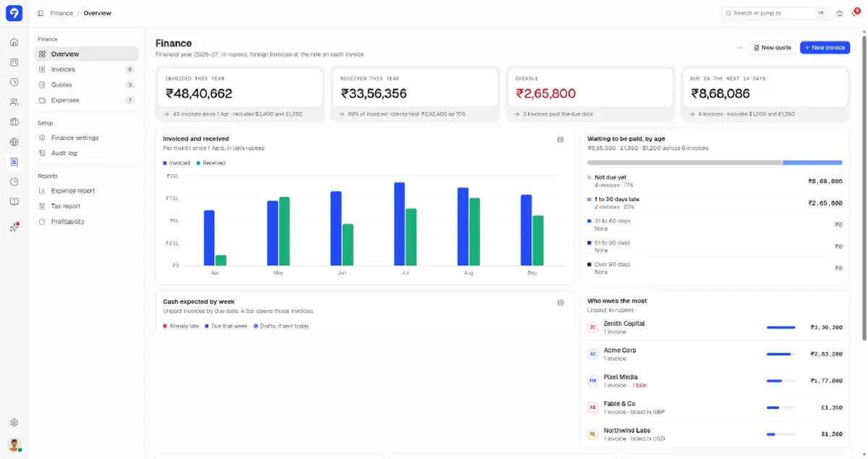Toggle the Drafts, if sent today legend item

point(281,326)
